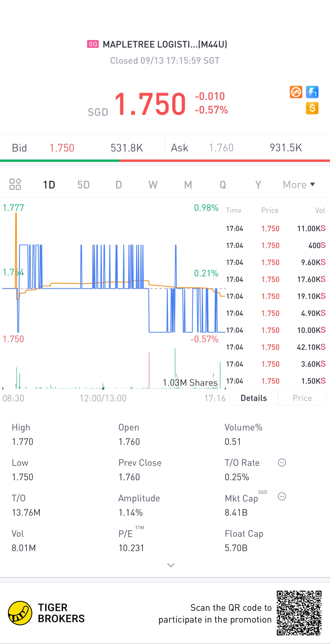Open the chart layout grid icon
The image size is (330, 644).
[15, 184]
